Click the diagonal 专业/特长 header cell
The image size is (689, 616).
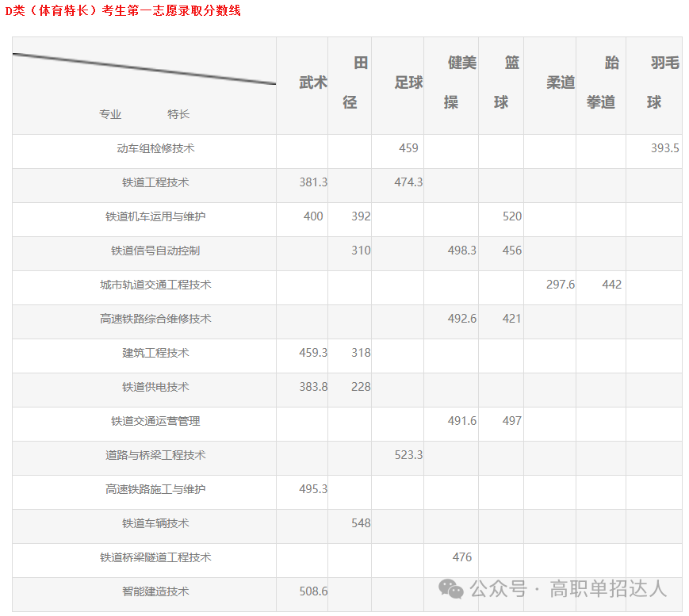[143, 83]
